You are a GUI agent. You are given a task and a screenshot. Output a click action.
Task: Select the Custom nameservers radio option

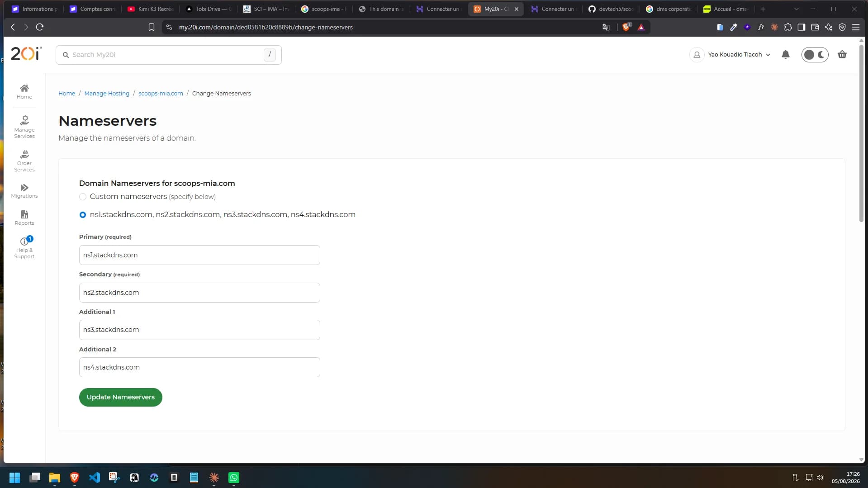83,197
